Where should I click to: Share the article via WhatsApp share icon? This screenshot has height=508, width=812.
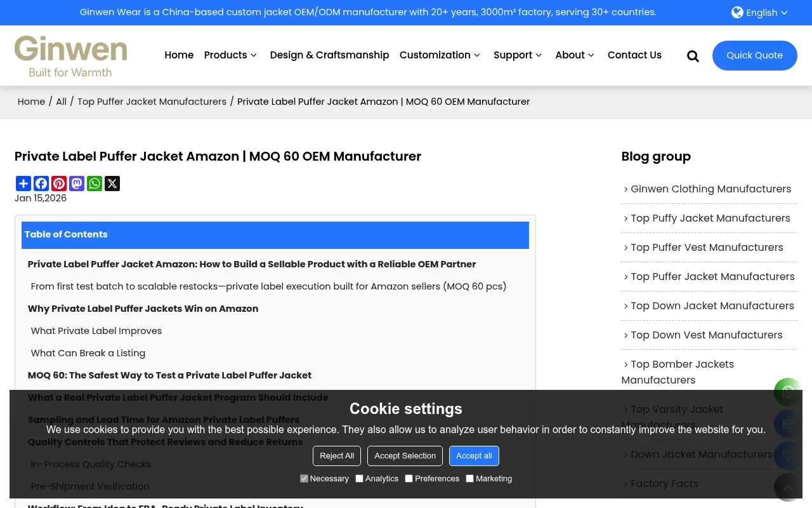tap(95, 184)
